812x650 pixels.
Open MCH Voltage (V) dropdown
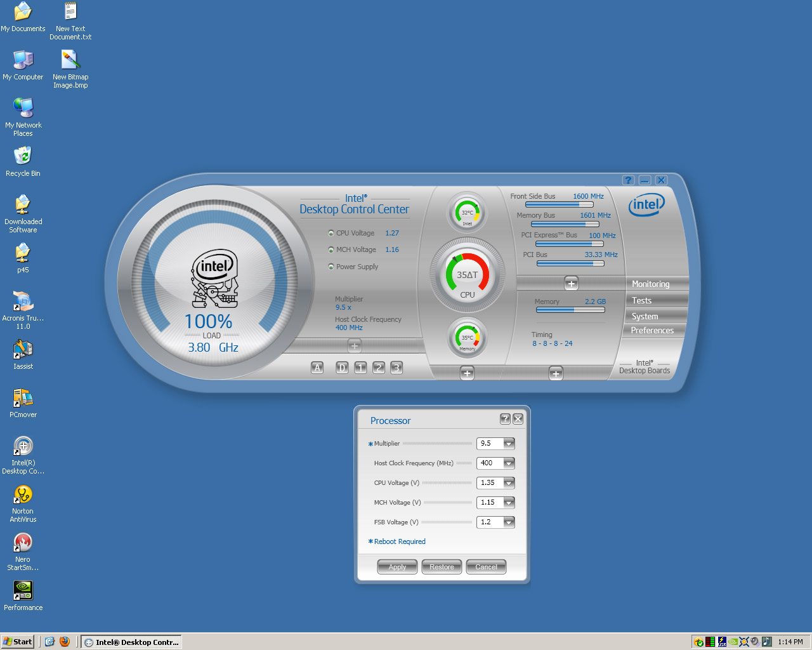click(509, 503)
